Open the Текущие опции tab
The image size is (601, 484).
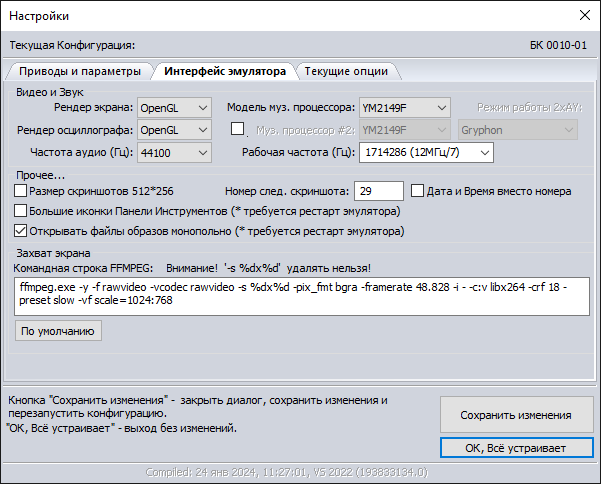point(346,71)
